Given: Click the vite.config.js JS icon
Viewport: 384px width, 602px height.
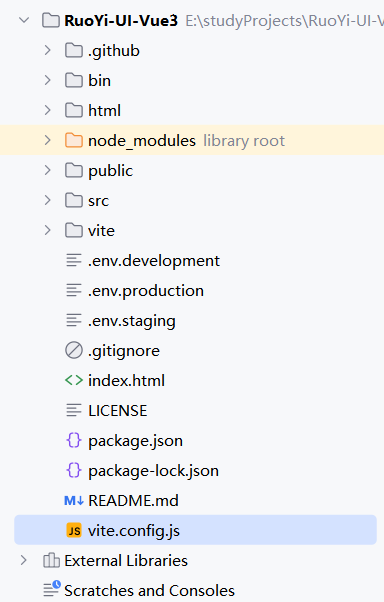Looking at the screenshot, I should point(74,530).
